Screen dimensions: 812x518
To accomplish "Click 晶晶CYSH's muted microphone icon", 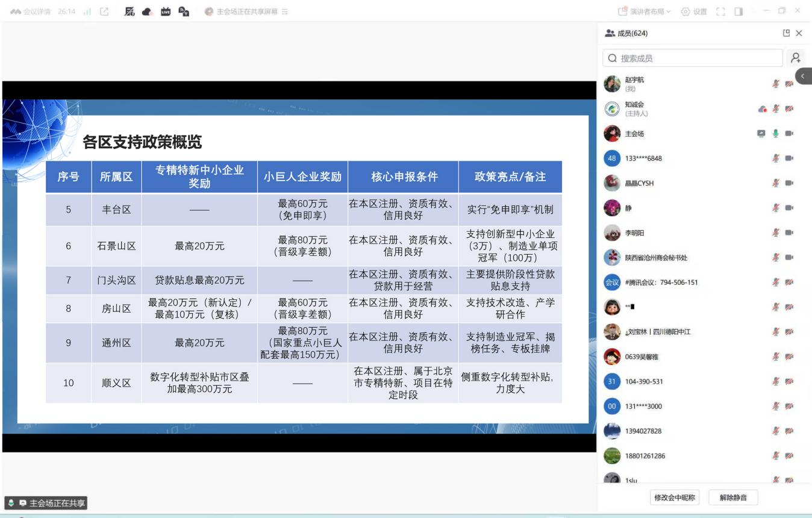I will [x=776, y=183].
